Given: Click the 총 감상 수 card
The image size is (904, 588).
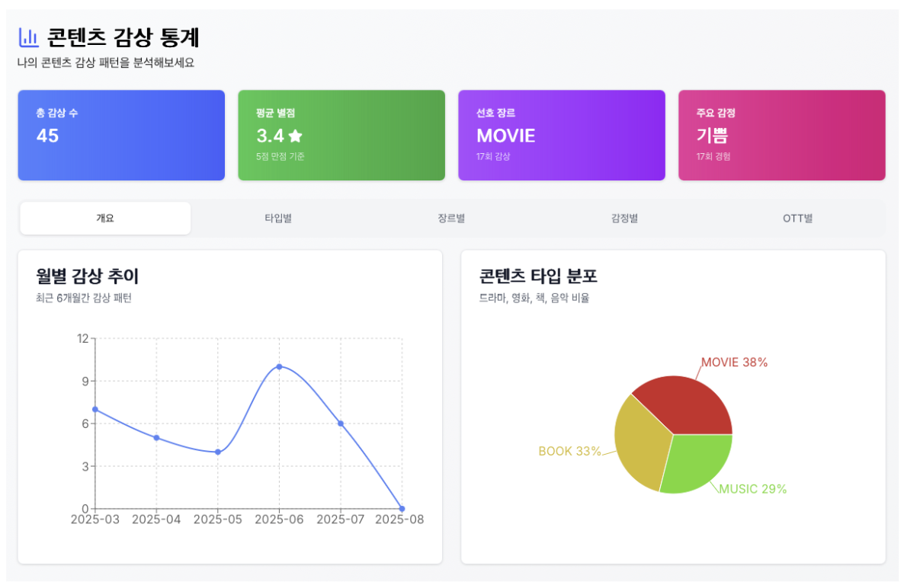Looking at the screenshot, I should point(121,136).
